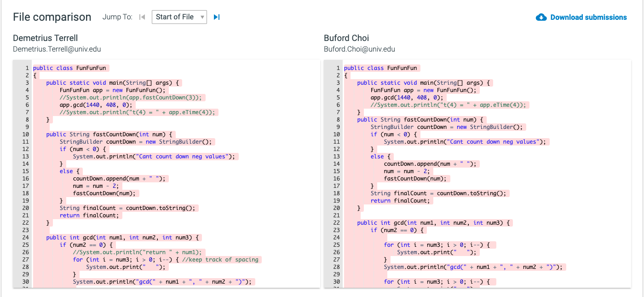Open the Start of File dropdown

coord(179,17)
